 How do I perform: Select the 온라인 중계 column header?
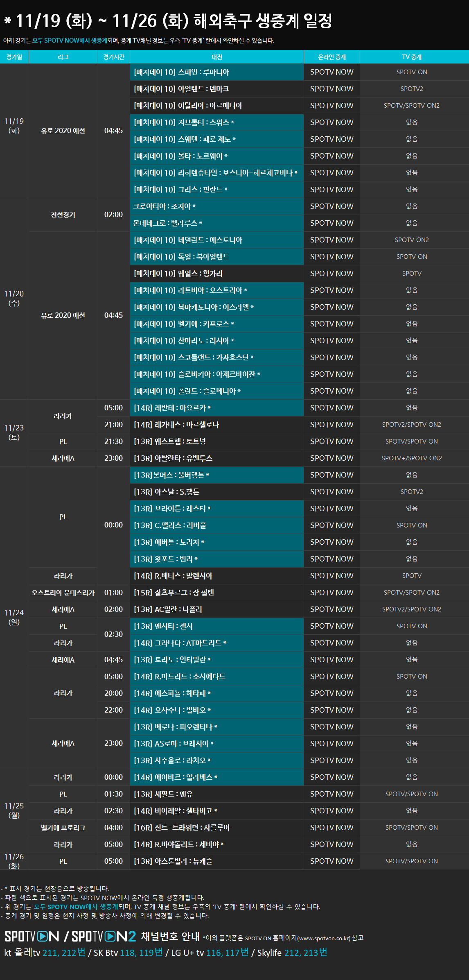click(331, 57)
